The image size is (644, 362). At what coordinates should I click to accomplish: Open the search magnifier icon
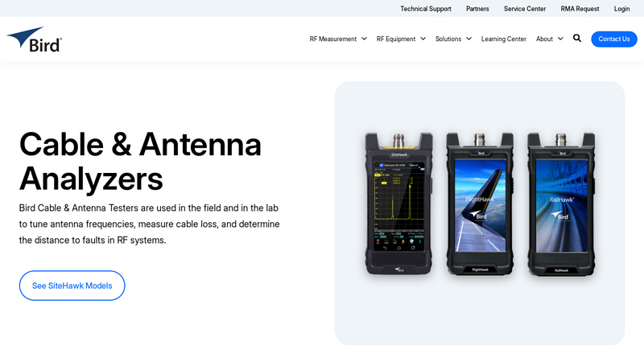click(577, 39)
